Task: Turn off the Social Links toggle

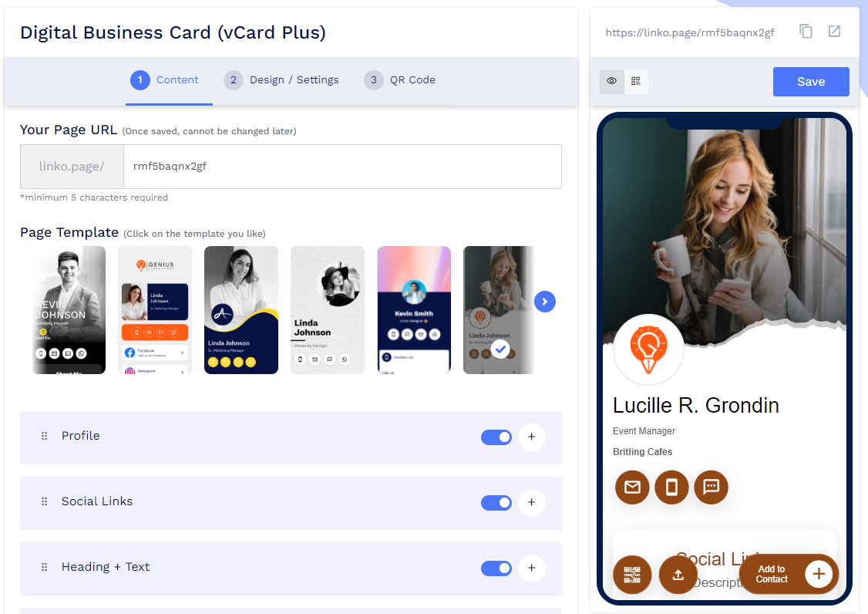Action: tap(496, 503)
